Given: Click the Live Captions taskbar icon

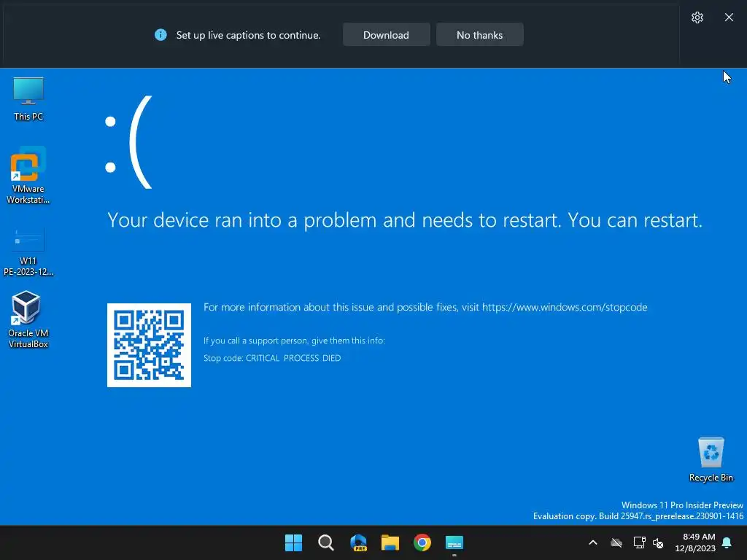Looking at the screenshot, I should click(454, 542).
